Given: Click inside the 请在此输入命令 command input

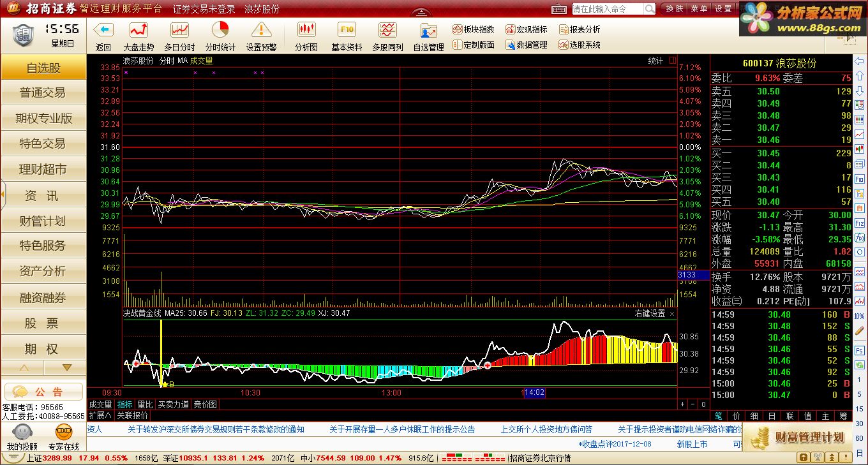Looking at the screenshot, I should click(x=608, y=9).
